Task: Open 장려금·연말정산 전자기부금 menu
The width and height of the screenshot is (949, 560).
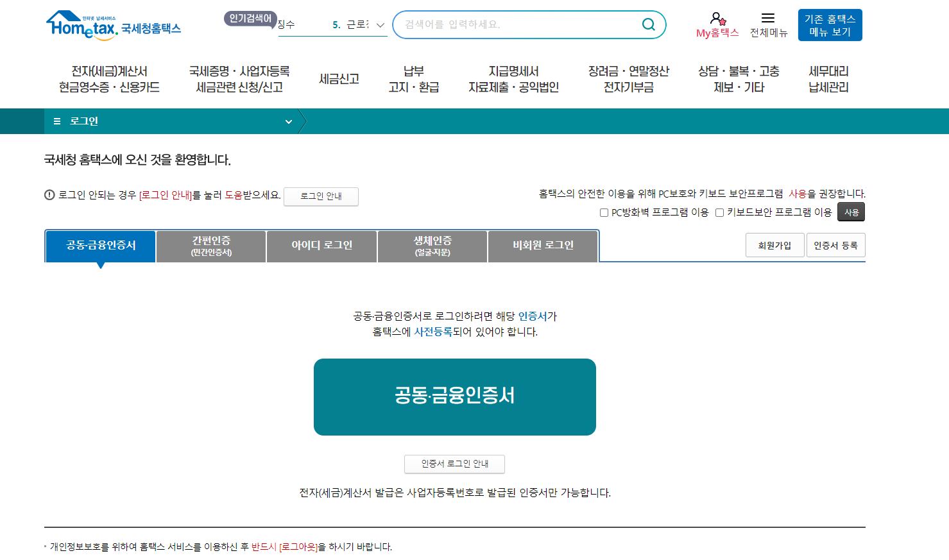Action: pyautogui.click(x=629, y=79)
